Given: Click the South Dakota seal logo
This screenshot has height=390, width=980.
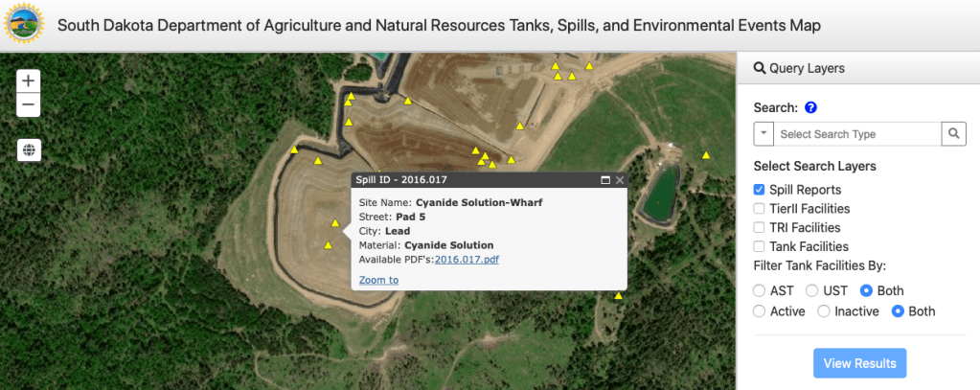Looking at the screenshot, I should (25, 25).
